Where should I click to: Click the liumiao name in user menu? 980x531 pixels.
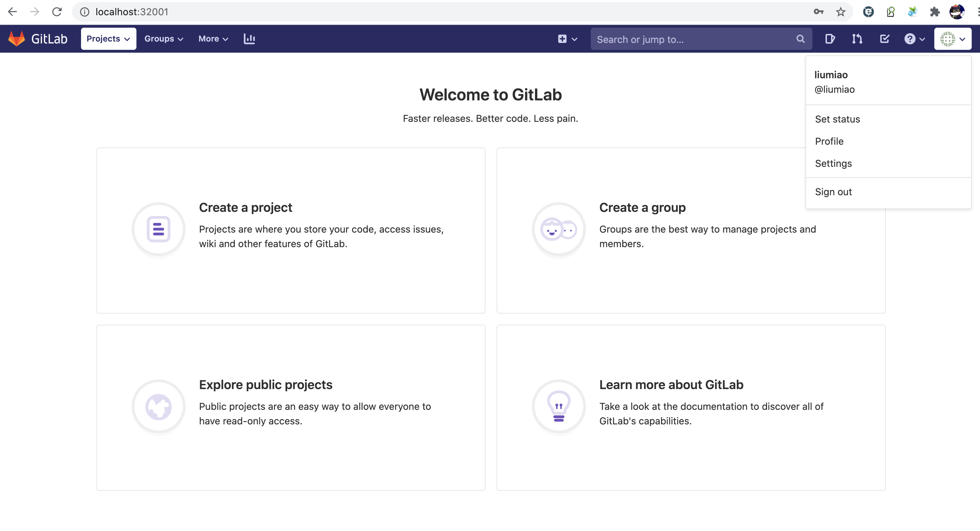[x=831, y=75]
